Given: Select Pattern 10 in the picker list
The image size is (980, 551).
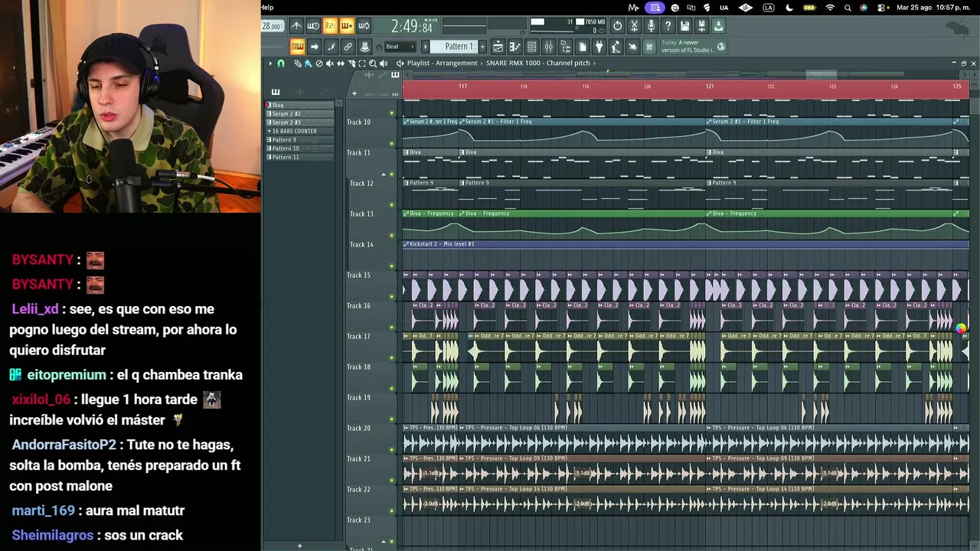Looking at the screenshot, I should click(300, 148).
